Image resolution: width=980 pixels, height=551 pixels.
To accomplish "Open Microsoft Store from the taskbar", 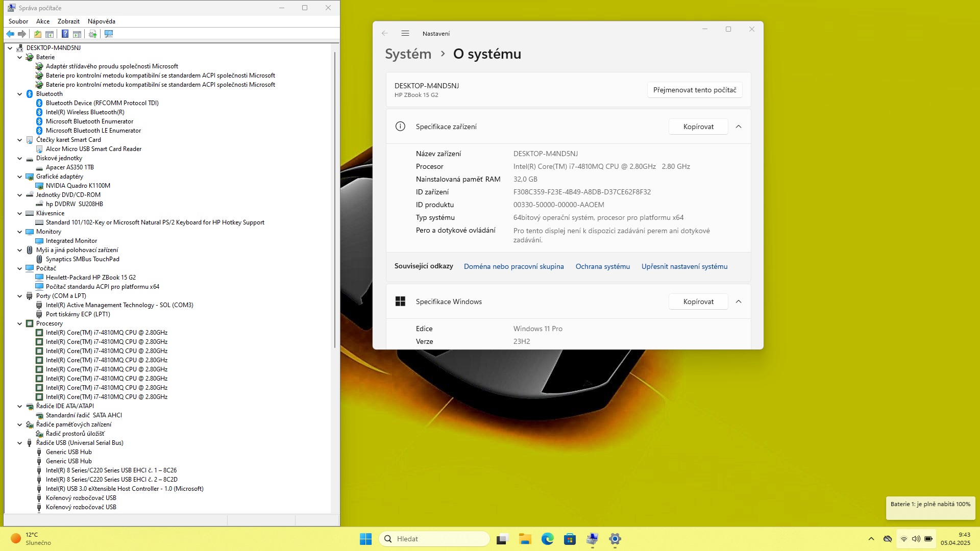I will (x=570, y=539).
